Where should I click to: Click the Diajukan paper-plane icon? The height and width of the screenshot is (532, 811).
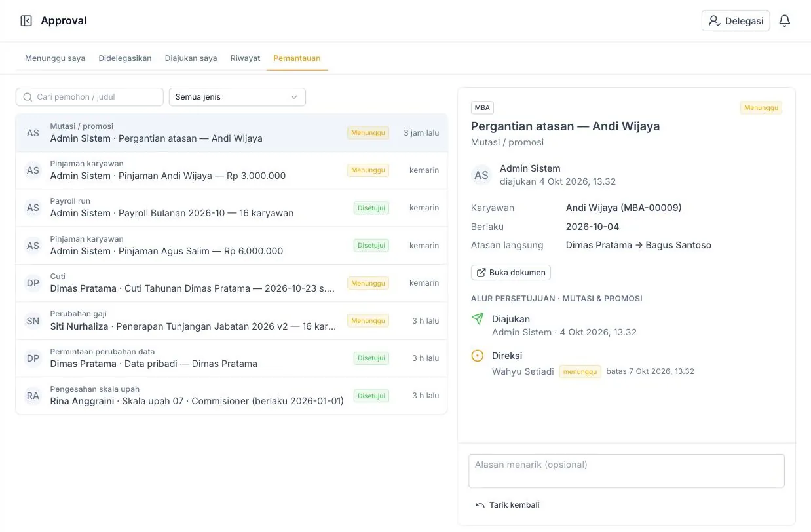click(478, 319)
